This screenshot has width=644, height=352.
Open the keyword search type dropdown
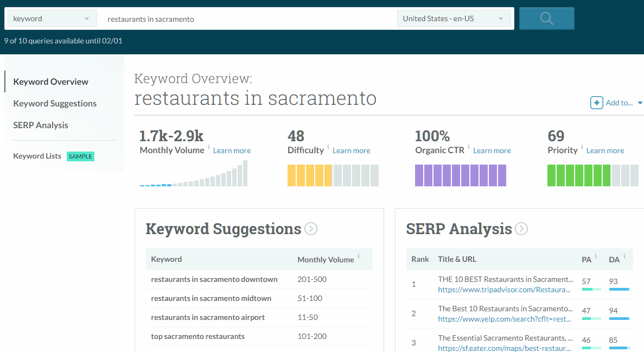(52, 18)
